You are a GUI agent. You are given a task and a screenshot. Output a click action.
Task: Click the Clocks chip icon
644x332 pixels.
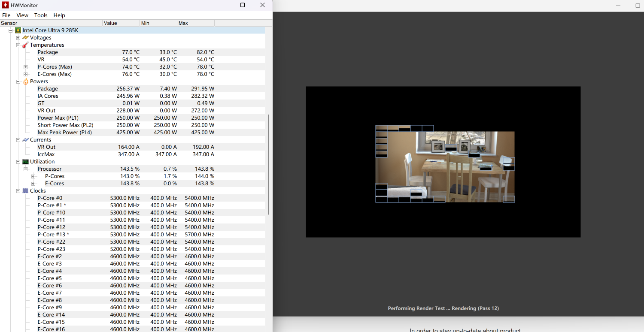[x=25, y=191]
